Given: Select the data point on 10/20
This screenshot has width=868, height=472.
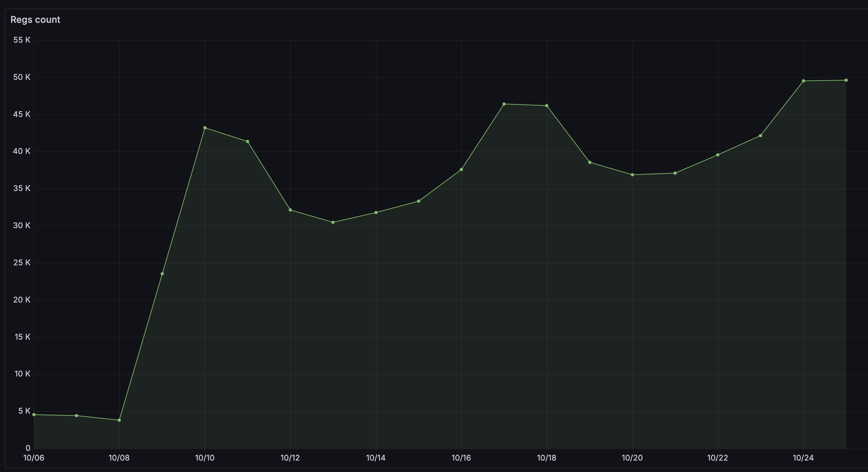Looking at the screenshot, I should [x=632, y=175].
